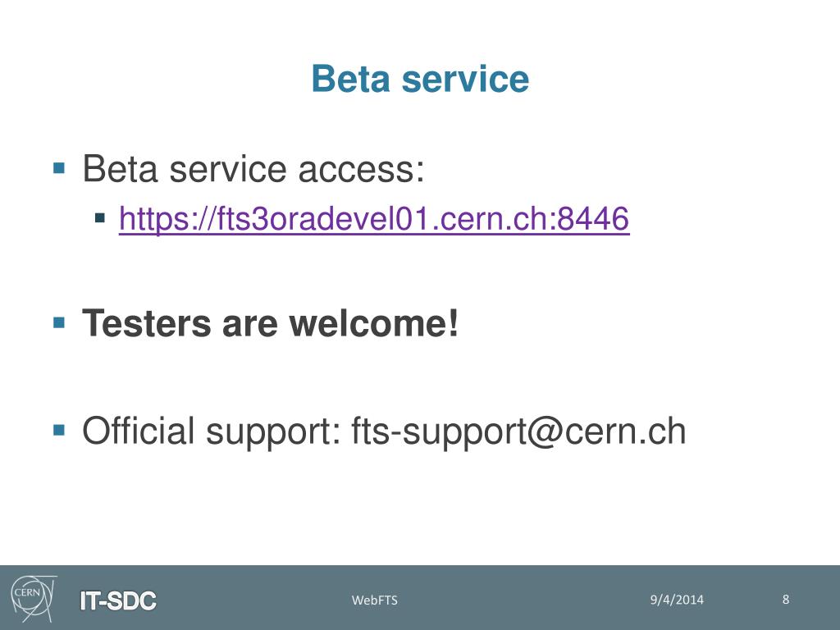Click the IT-SDC logo text
Viewport: 840px width, 630px height.
click(118, 600)
